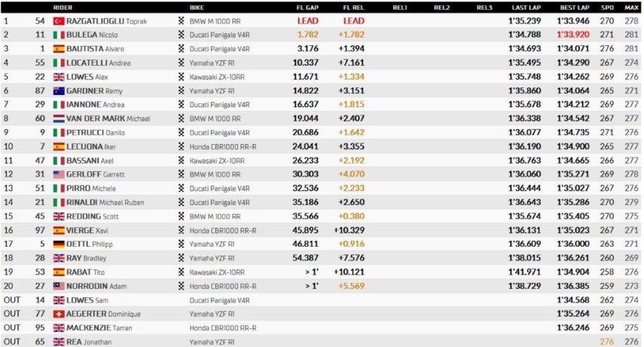Viewport: 644px width, 347px height.
Task: Click the LAST LAP column header
Action: click(x=526, y=8)
